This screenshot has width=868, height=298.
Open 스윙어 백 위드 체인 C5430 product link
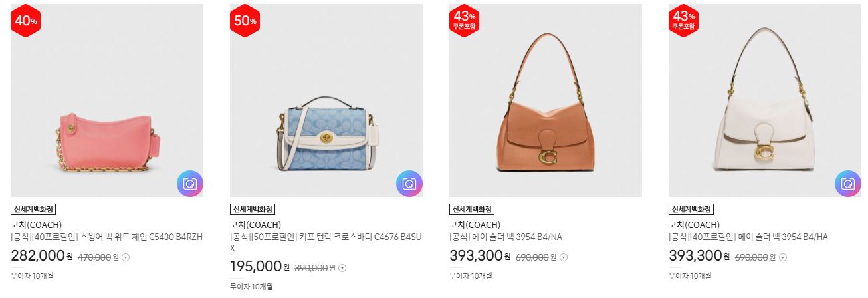click(x=107, y=237)
